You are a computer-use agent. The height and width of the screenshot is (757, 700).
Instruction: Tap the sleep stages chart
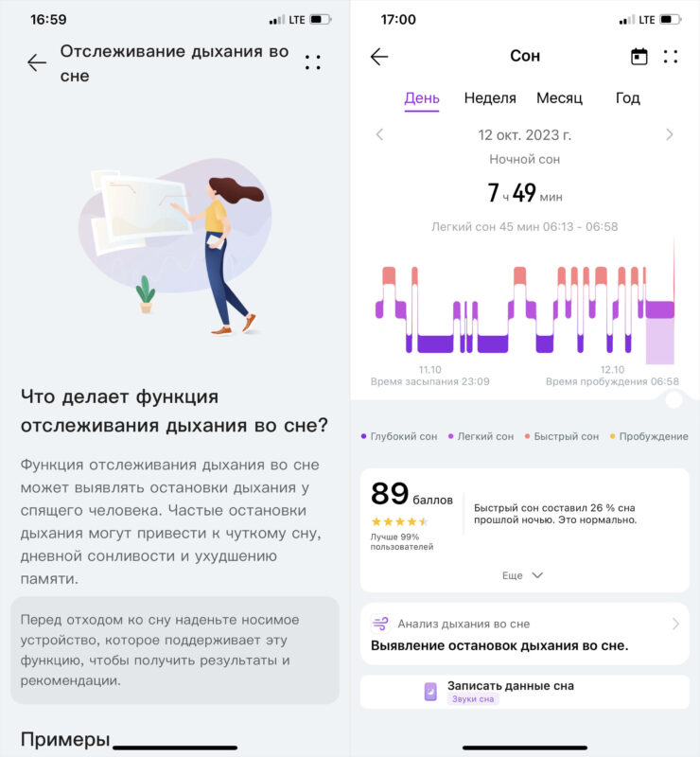point(525,312)
